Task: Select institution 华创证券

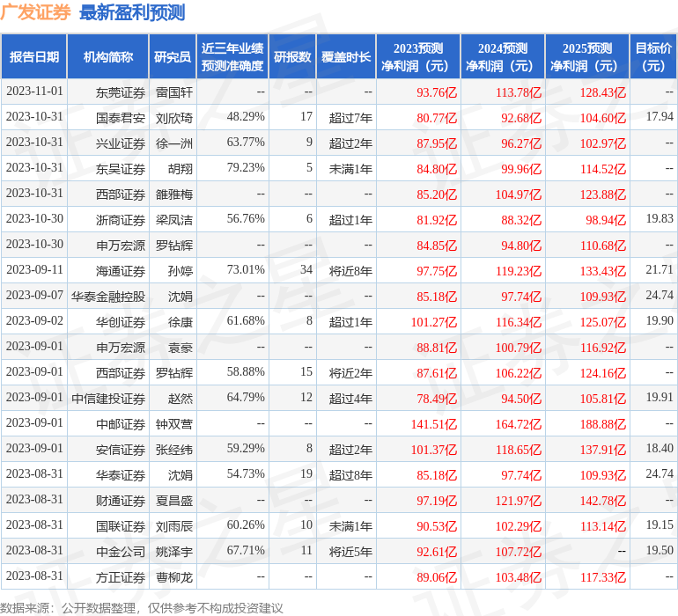Action: click(121, 322)
